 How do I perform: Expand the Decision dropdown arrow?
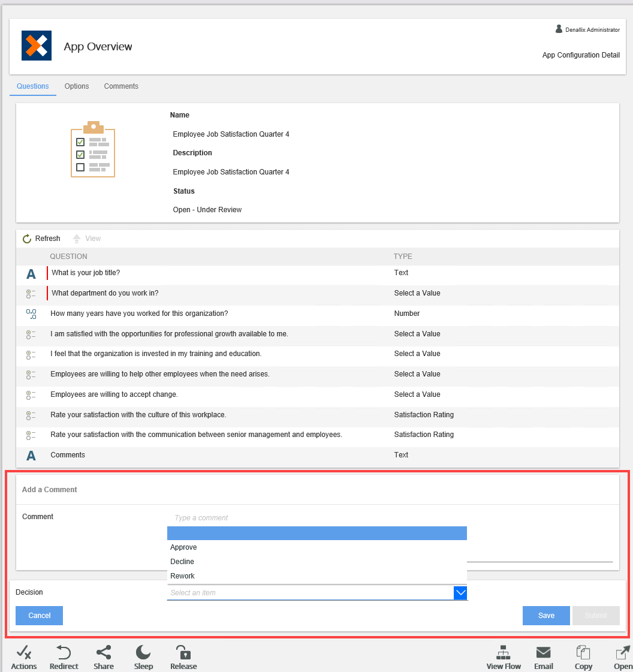point(460,593)
